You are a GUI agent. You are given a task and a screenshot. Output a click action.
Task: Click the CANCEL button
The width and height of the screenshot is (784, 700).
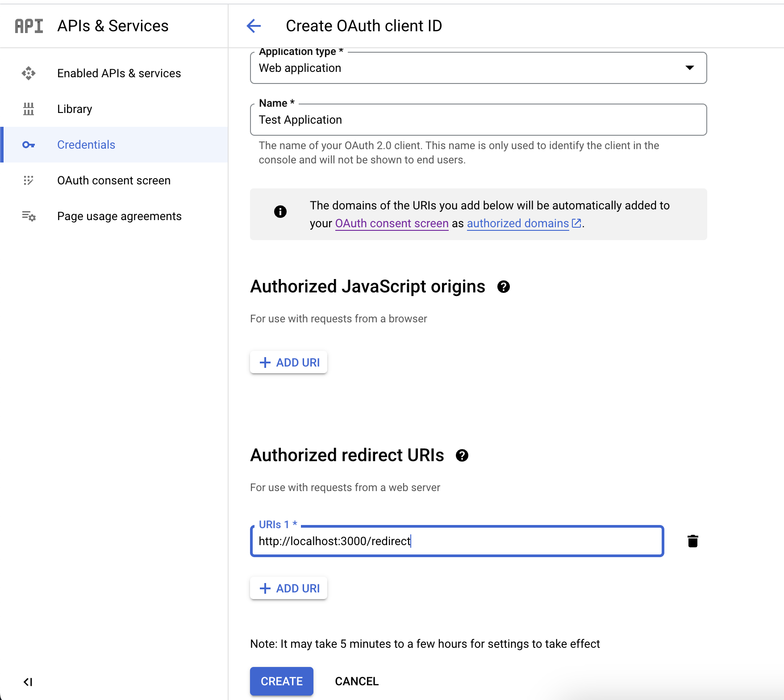click(357, 681)
